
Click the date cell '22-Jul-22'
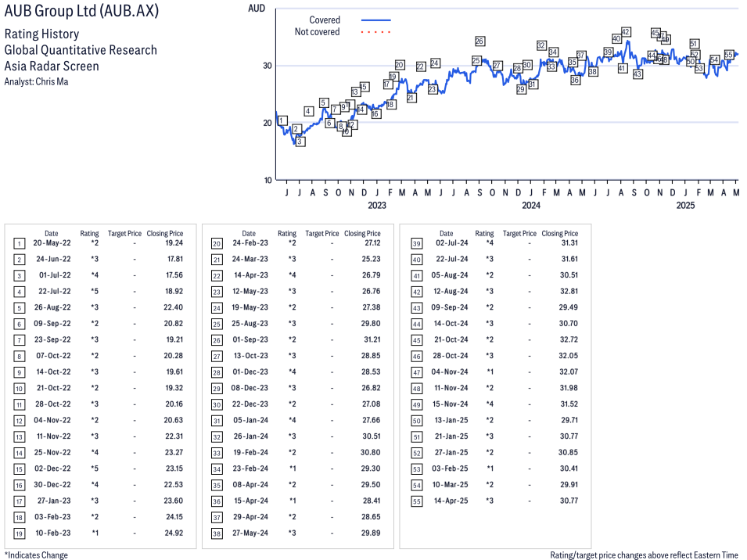(54, 292)
